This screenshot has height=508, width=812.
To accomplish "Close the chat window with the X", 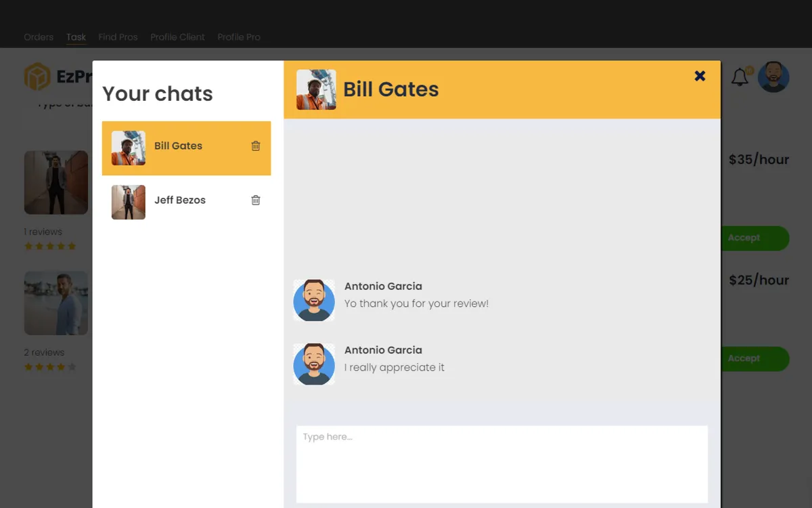I will (700, 76).
